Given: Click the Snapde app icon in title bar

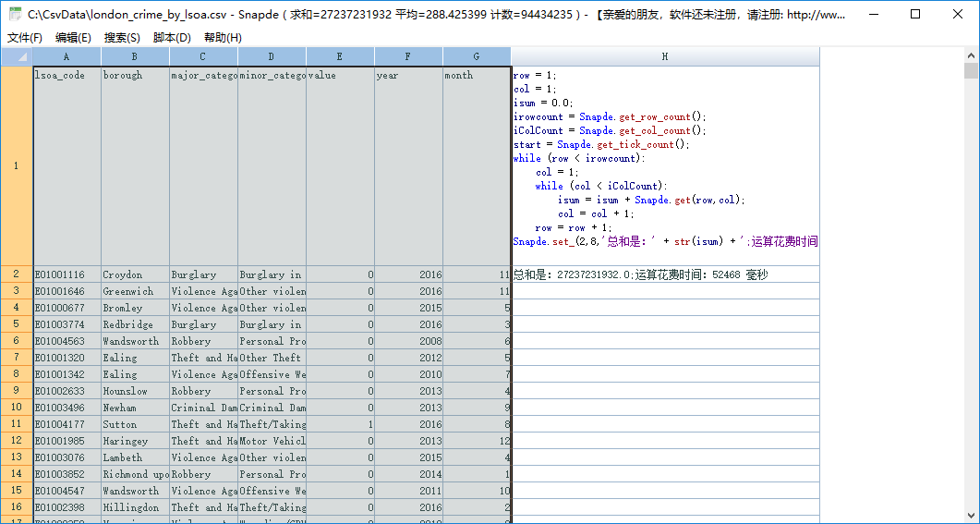Looking at the screenshot, I should coord(15,14).
